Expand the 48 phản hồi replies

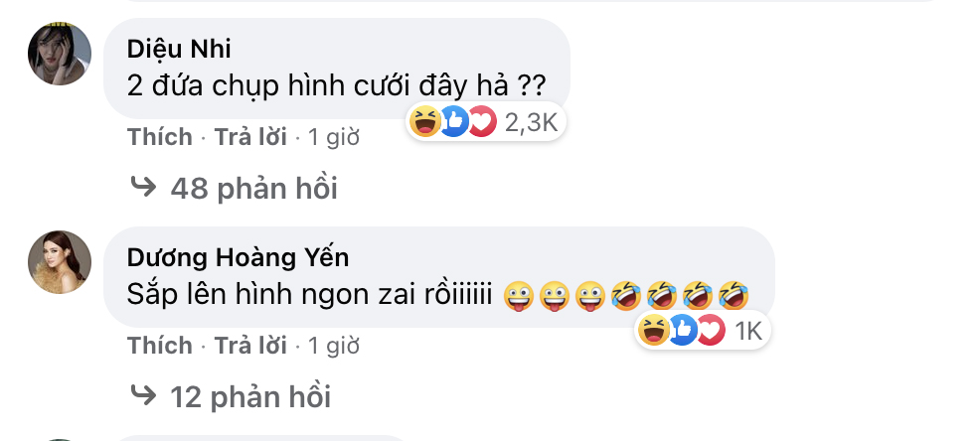[253, 187]
